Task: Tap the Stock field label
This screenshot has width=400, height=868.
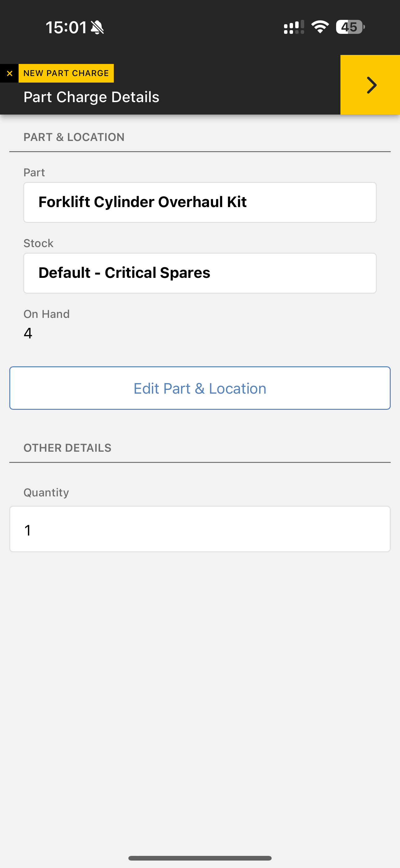Action: [x=38, y=243]
